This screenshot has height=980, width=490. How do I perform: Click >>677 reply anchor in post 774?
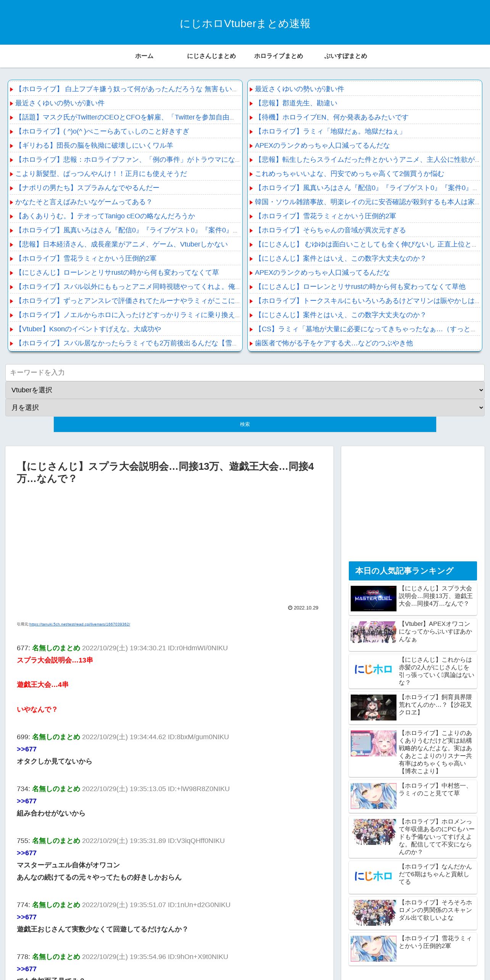27,917
